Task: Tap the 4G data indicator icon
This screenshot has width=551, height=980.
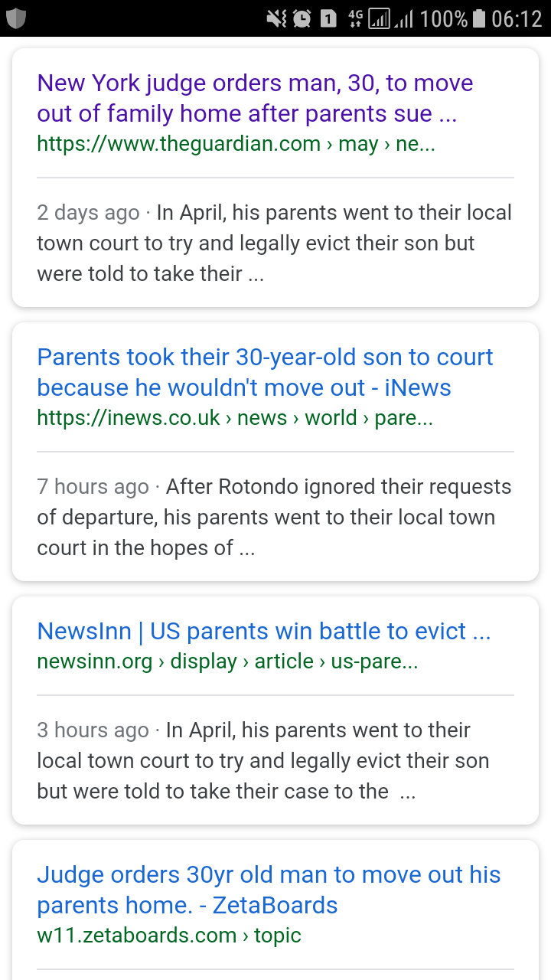Action: click(355, 18)
